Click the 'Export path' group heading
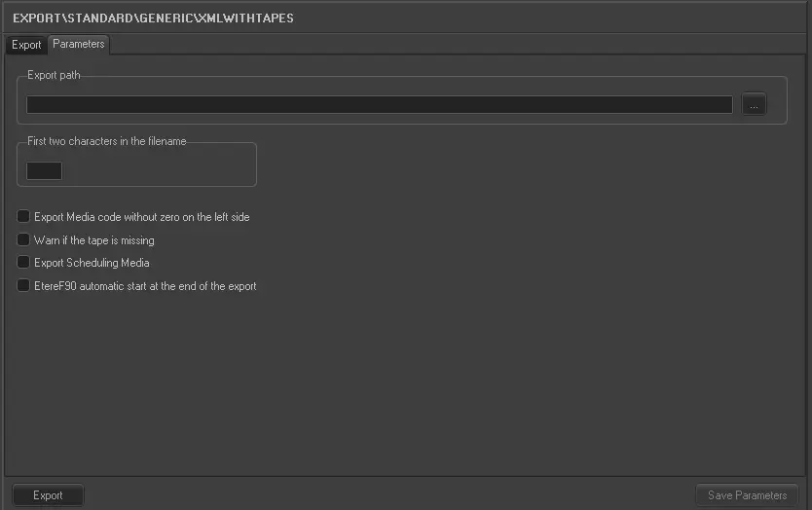 coord(54,76)
